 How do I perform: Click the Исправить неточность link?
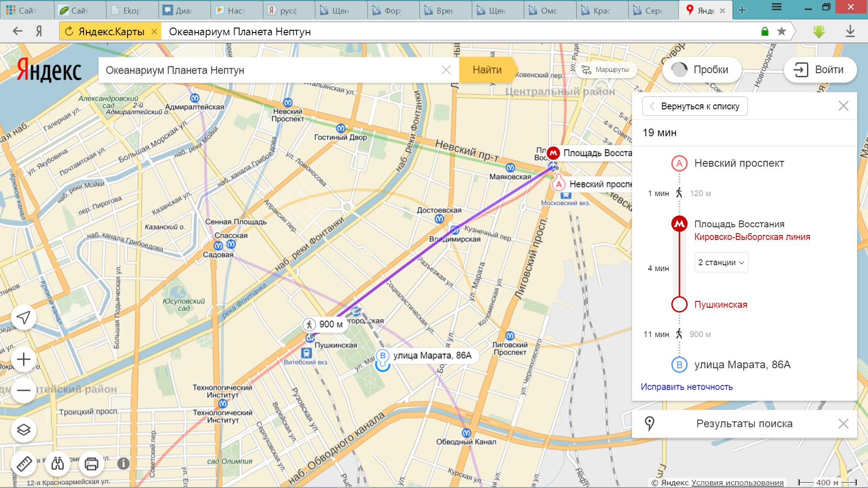[686, 387]
